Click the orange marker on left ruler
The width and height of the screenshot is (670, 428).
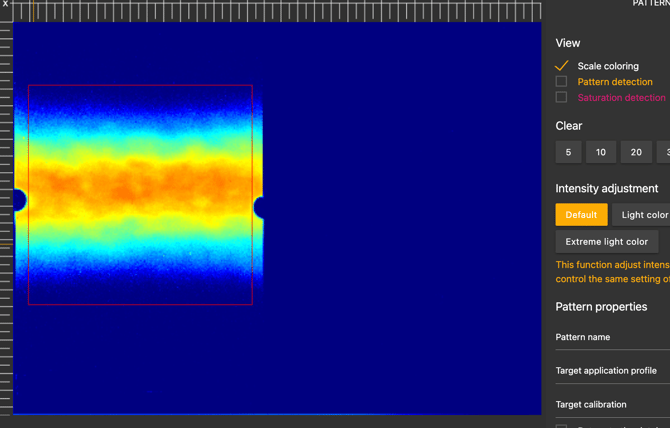click(x=6, y=245)
